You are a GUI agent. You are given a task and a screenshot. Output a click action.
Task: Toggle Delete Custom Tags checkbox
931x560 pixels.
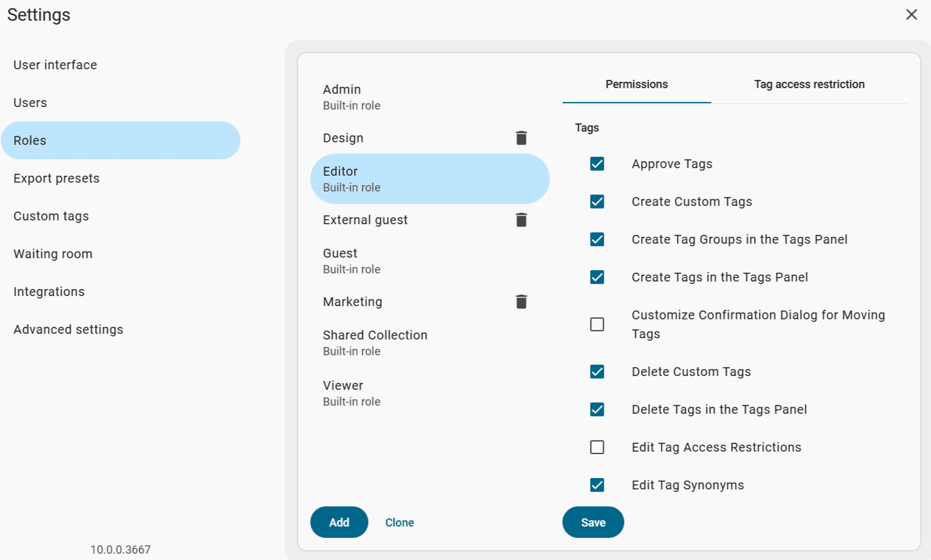597,372
